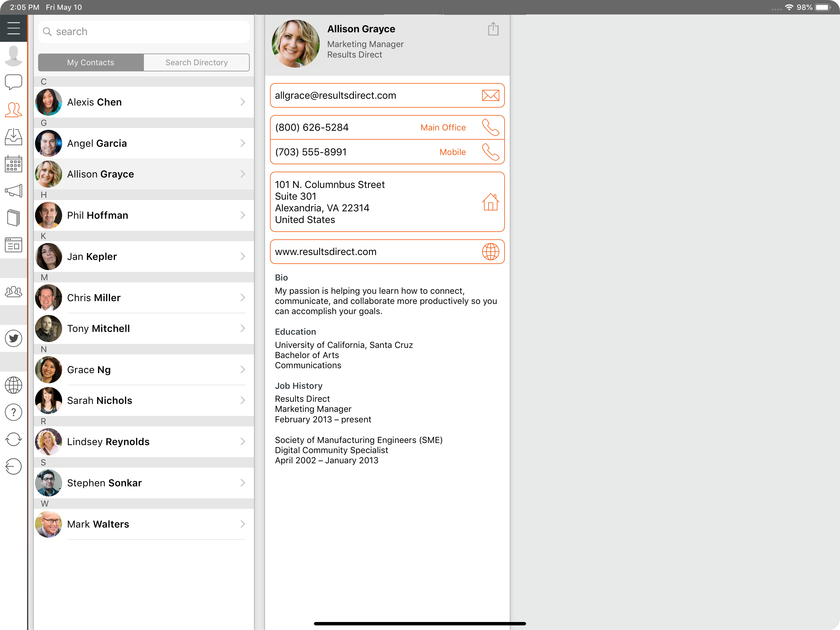Open Jan Kepler's row chevron

[243, 257]
